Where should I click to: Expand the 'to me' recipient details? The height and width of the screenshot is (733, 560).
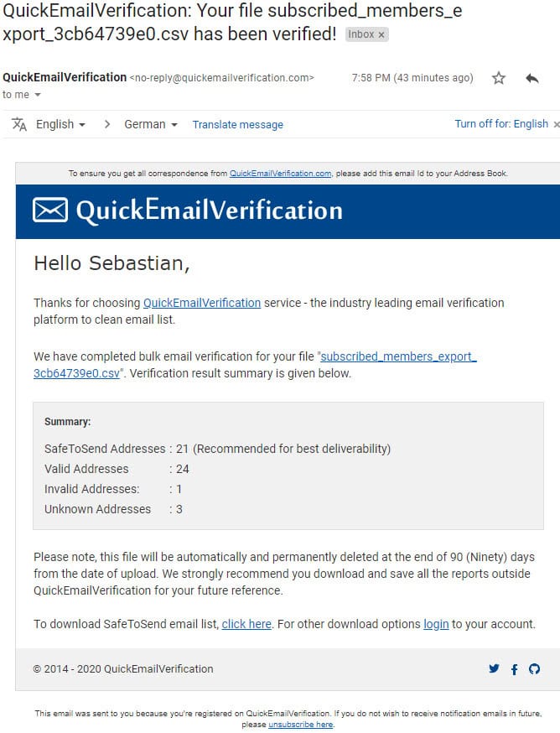(38, 95)
